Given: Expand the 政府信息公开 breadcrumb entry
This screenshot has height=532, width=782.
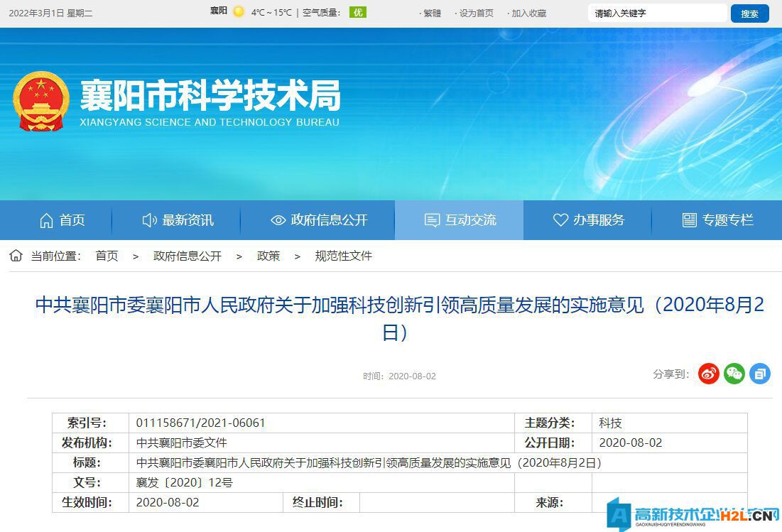Looking at the screenshot, I should (188, 256).
